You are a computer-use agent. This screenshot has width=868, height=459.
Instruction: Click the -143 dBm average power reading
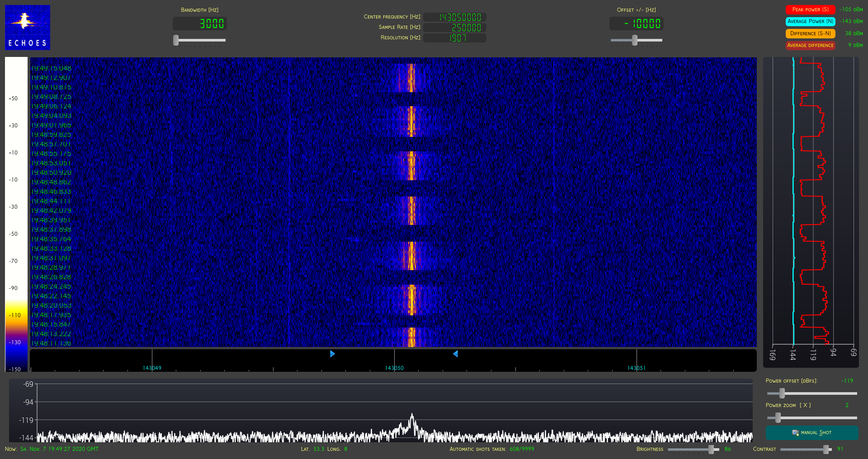point(851,21)
